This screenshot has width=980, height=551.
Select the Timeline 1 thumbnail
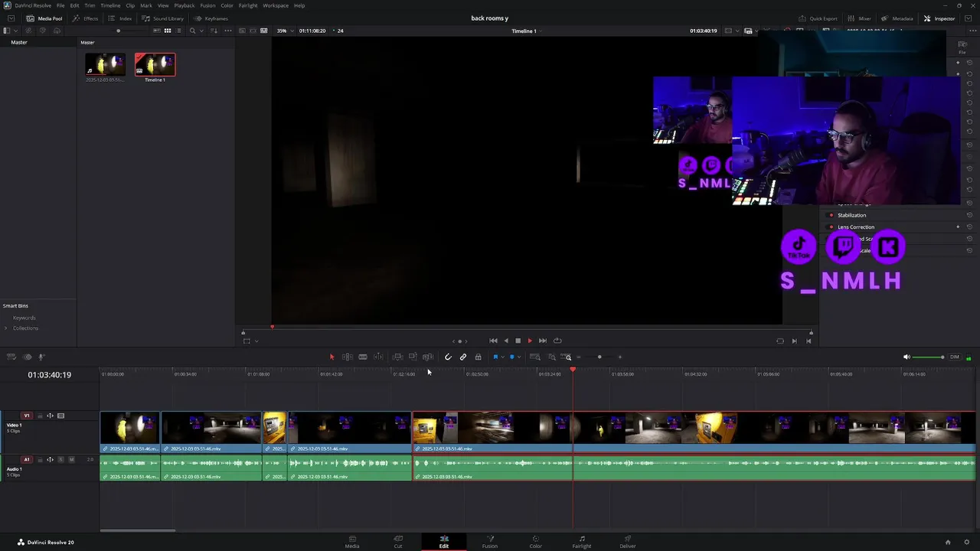(x=155, y=65)
